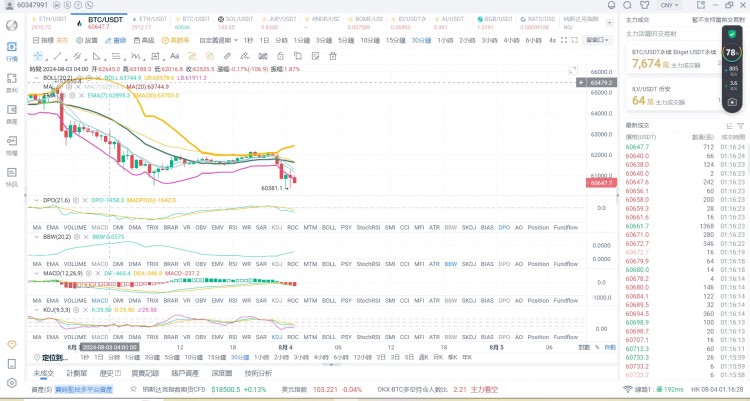Open the 指標 indicators button
Screen dimensions: 750x401
pyautogui.click(x=44, y=40)
